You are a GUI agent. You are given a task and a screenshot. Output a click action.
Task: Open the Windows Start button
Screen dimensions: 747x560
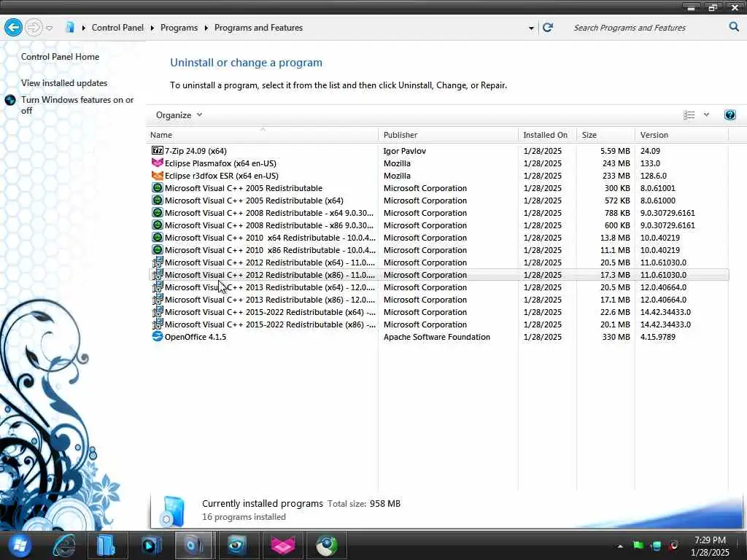point(20,545)
